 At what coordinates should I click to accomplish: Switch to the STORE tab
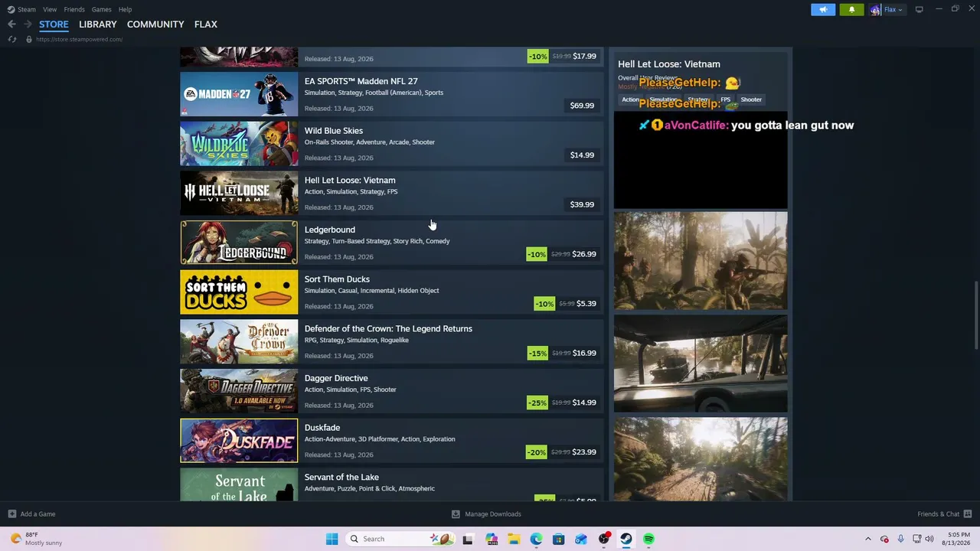pos(54,24)
